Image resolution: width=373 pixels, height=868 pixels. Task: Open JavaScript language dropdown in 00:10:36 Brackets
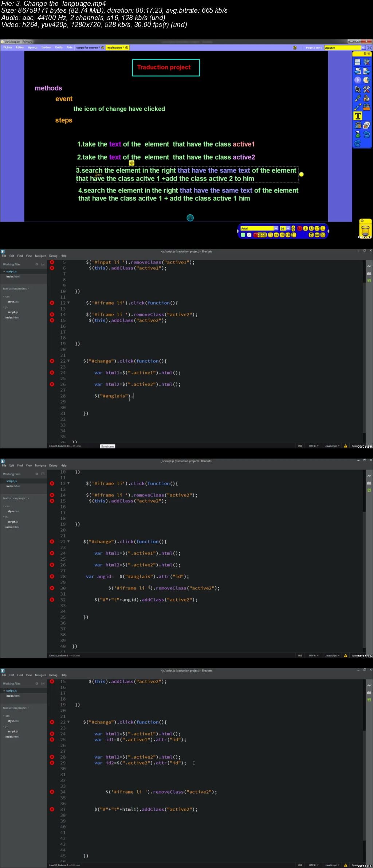point(332,655)
